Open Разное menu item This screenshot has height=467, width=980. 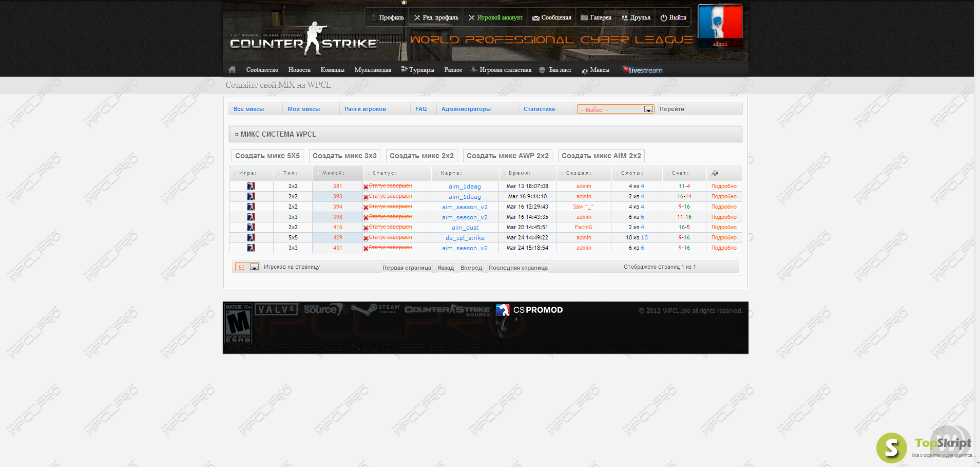[x=453, y=70]
